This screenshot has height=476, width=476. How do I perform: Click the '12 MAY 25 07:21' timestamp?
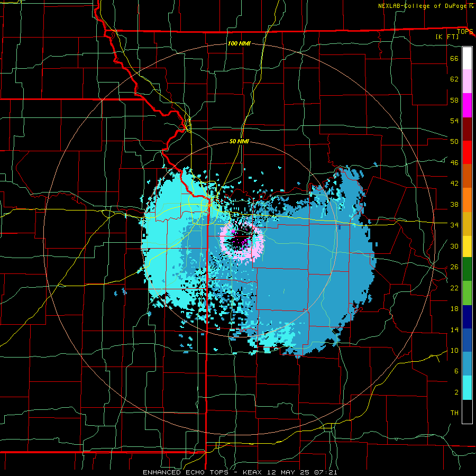pyautogui.click(x=302, y=472)
